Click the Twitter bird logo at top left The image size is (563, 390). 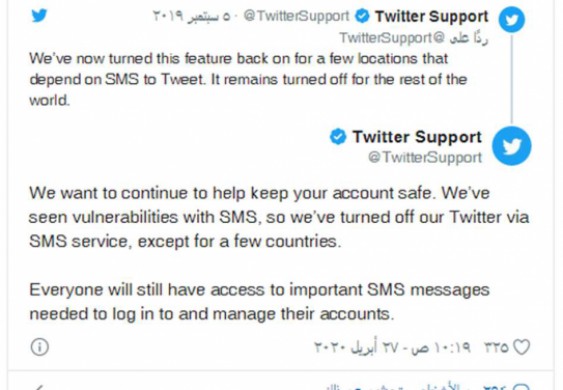pyautogui.click(x=39, y=16)
